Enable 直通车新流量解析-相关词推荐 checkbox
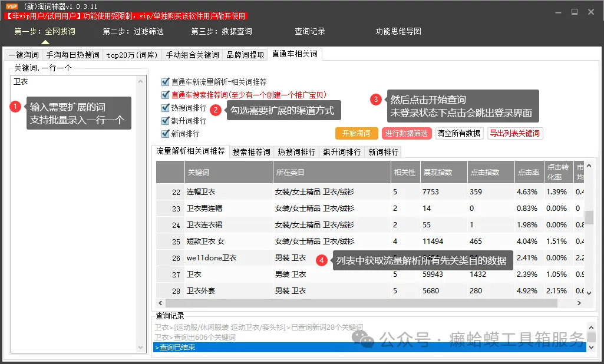This screenshot has width=604, height=364. [x=166, y=82]
